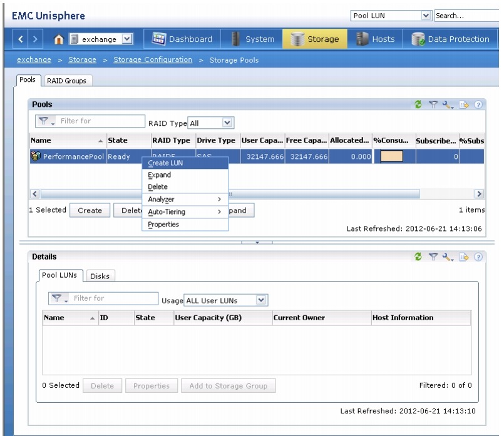Open the home icon

tap(58, 39)
